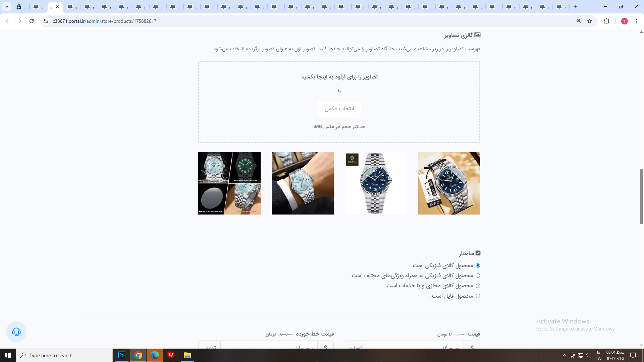The width and height of the screenshot is (644, 362).
Task: Open the Chrome three-dot menu
Action: (x=636, y=21)
